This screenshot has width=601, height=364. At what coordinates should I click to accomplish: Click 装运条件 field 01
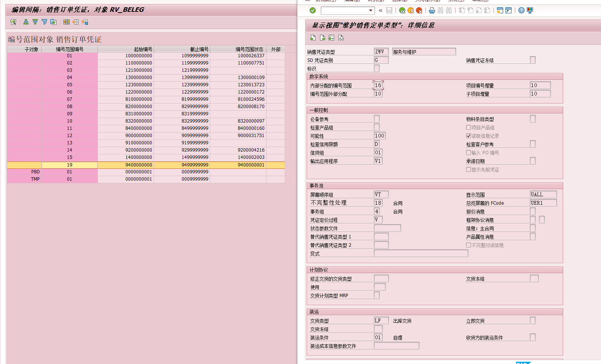[x=378, y=337]
